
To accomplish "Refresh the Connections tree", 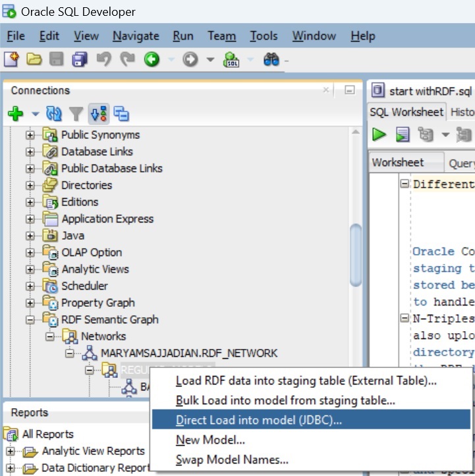I will [x=54, y=114].
